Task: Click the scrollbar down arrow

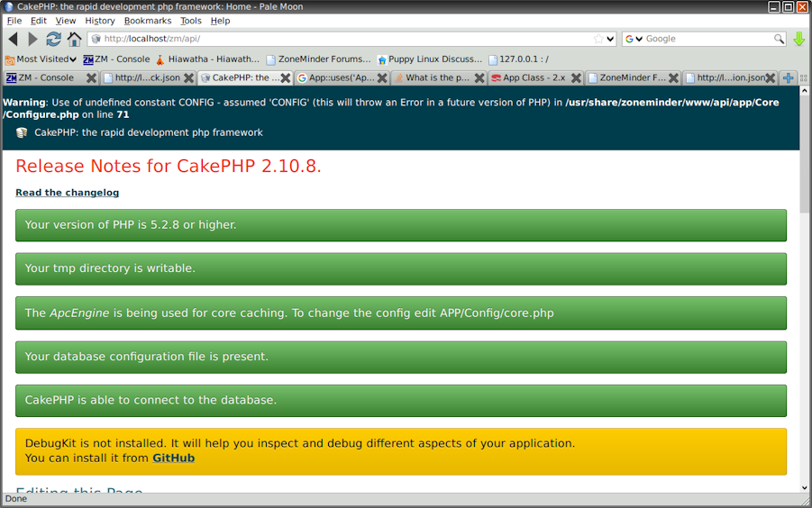Action: coord(804,487)
